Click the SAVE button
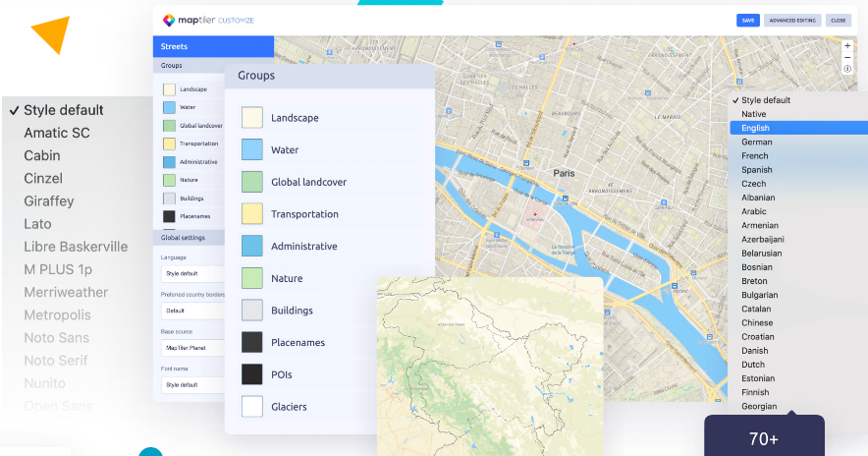Screen dimensions: 868x456 [x=748, y=21]
